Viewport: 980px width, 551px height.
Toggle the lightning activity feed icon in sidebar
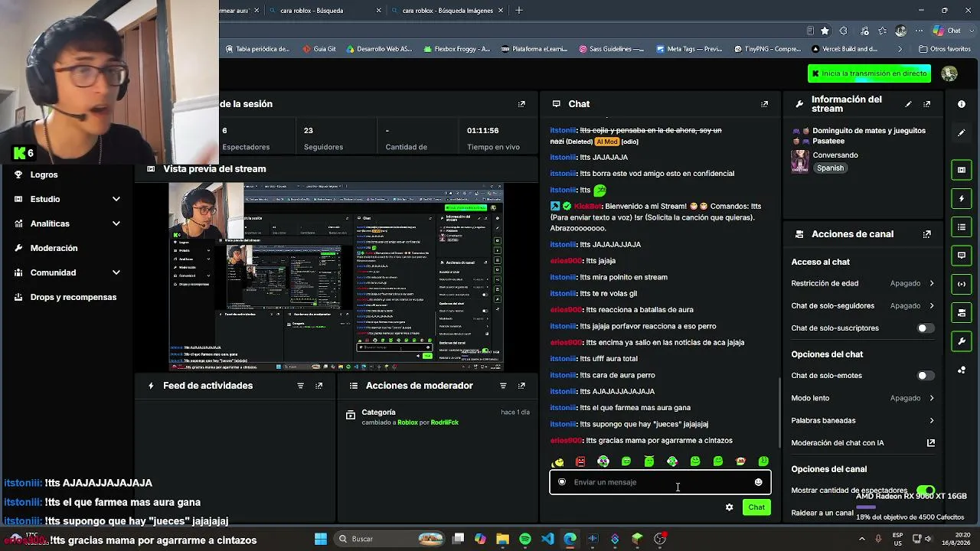click(962, 199)
